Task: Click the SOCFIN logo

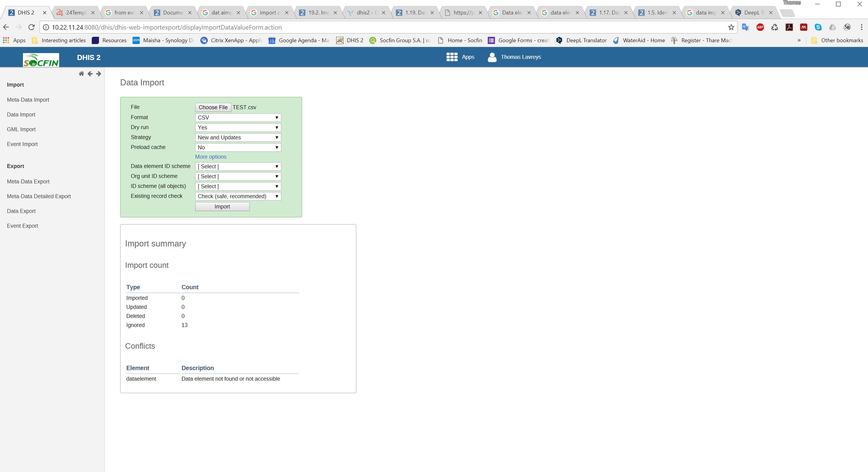Action: click(x=41, y=60)
